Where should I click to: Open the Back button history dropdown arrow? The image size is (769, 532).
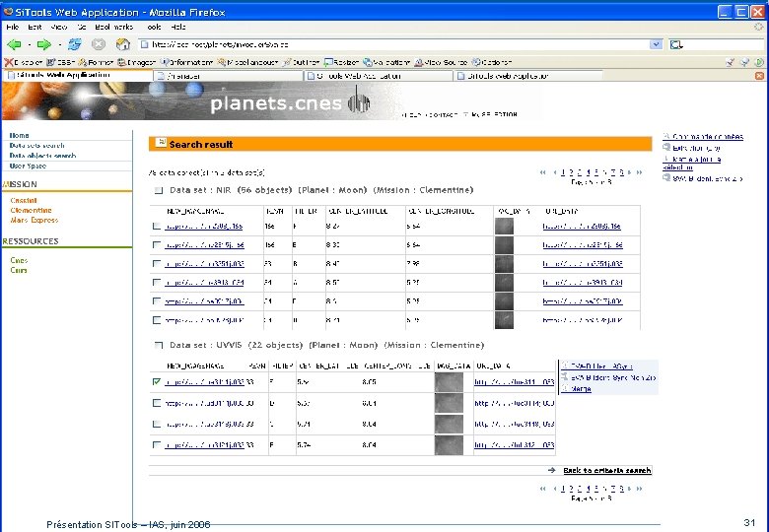[x=30, y=45]
